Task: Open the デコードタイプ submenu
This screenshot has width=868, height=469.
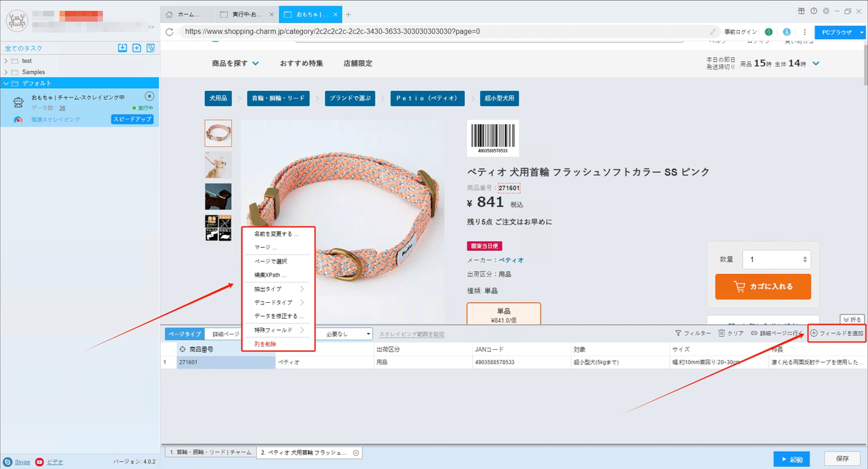Action: pyautogui.click(x=279, y=302)
